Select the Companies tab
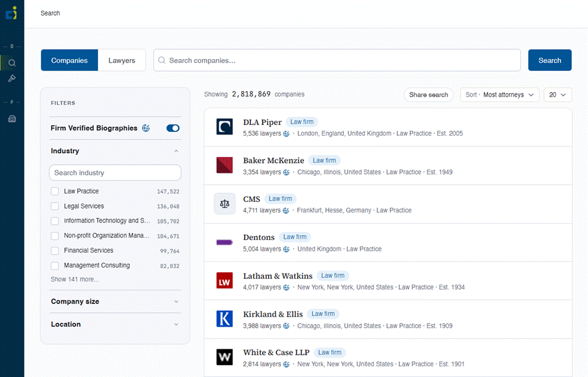 (x=69, y=60)
